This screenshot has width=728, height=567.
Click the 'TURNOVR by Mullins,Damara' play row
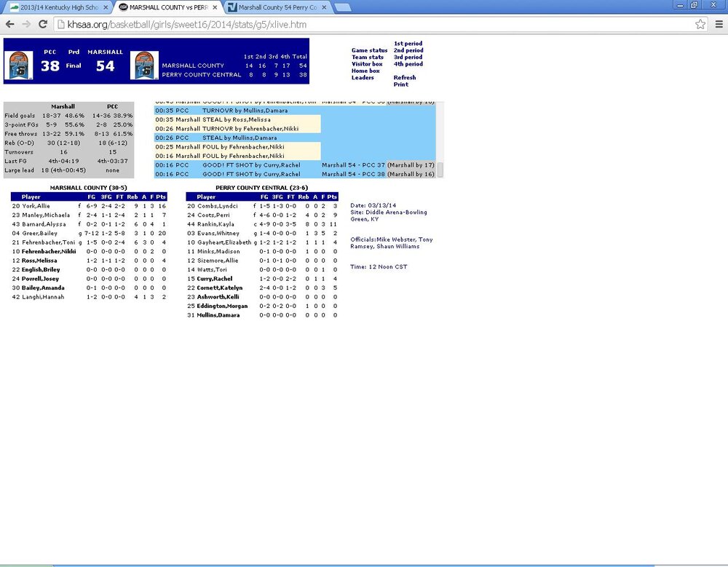point(295,111)
